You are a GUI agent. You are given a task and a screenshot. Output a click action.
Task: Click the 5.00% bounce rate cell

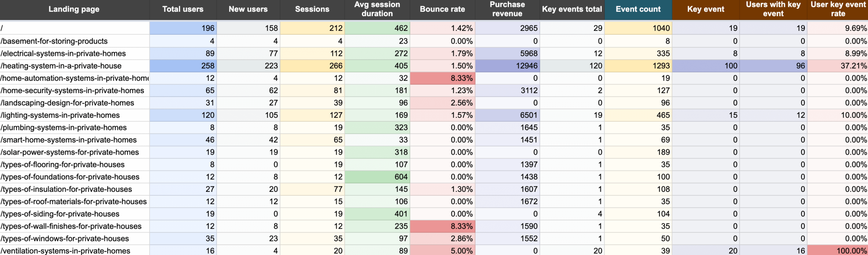click(x=442, y=251)
